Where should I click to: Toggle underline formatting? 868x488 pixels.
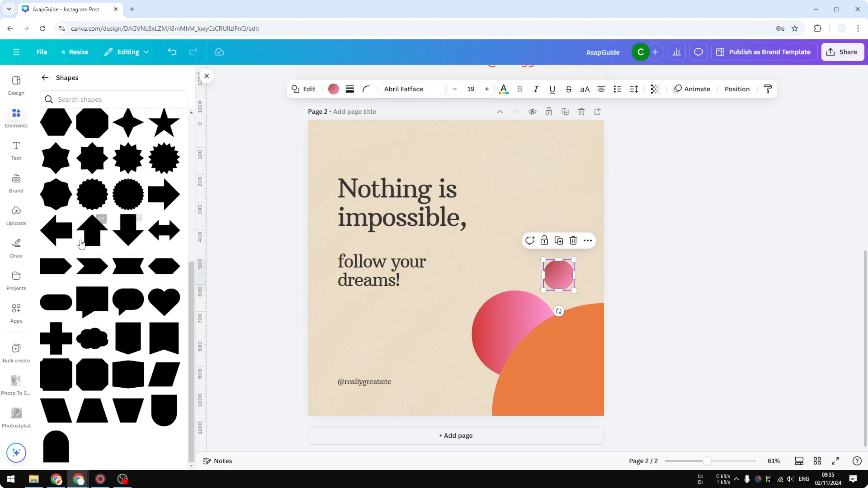[552, 89]
